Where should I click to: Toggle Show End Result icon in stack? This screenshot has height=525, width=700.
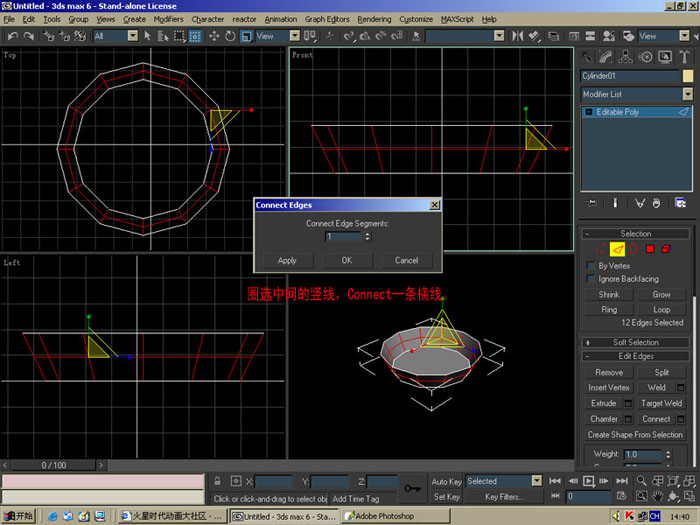(615, 204)
